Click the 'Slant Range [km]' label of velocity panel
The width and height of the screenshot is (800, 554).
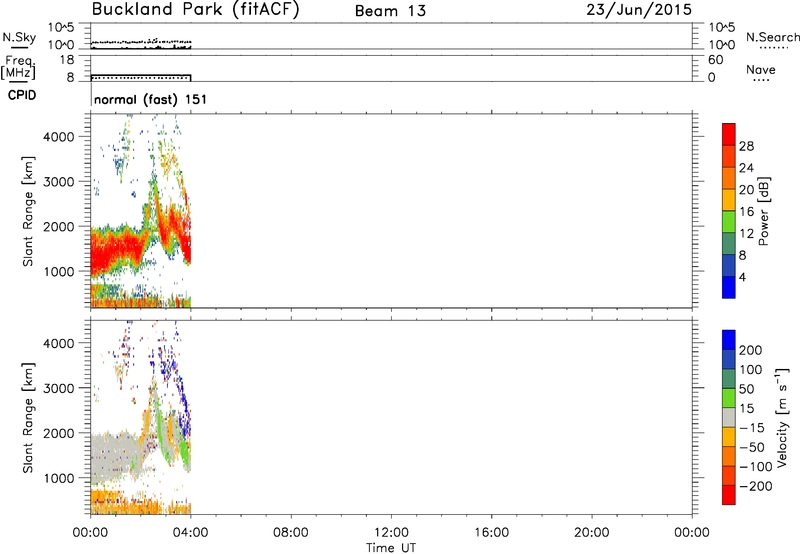pos(28,418)
